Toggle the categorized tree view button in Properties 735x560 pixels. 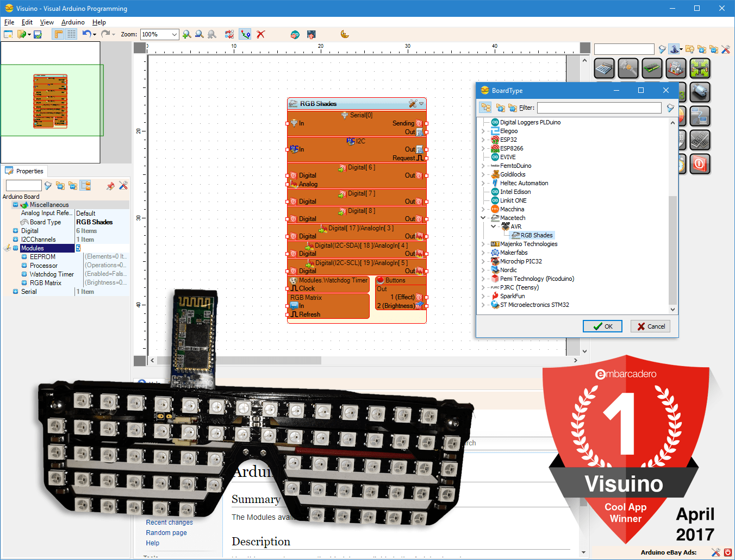tap(85, 186)
